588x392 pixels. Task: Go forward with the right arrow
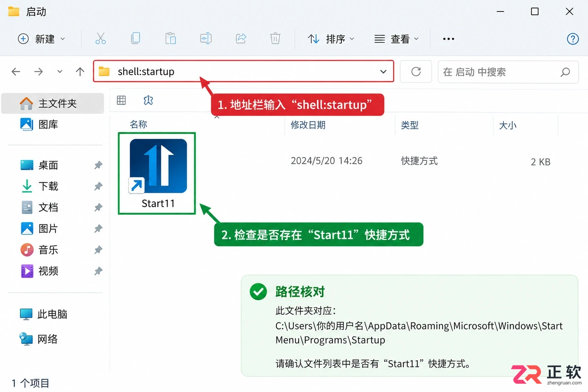pos(38,72)
